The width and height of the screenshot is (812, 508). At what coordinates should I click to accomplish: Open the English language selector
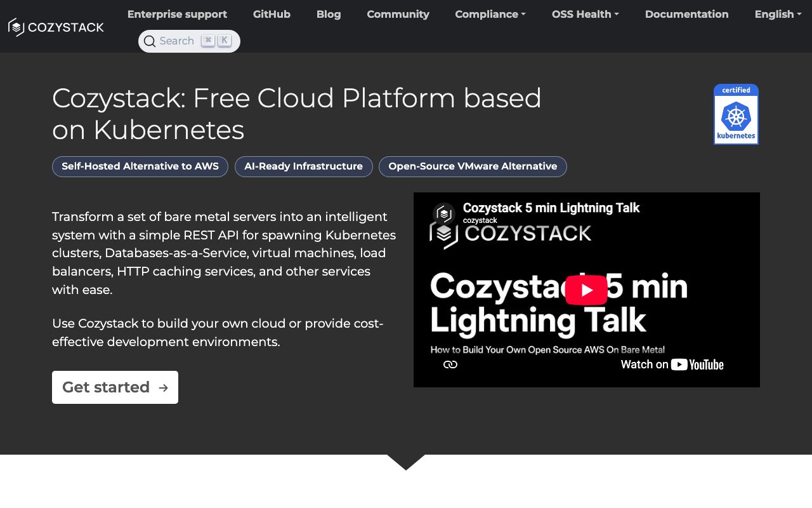point(778,14)
